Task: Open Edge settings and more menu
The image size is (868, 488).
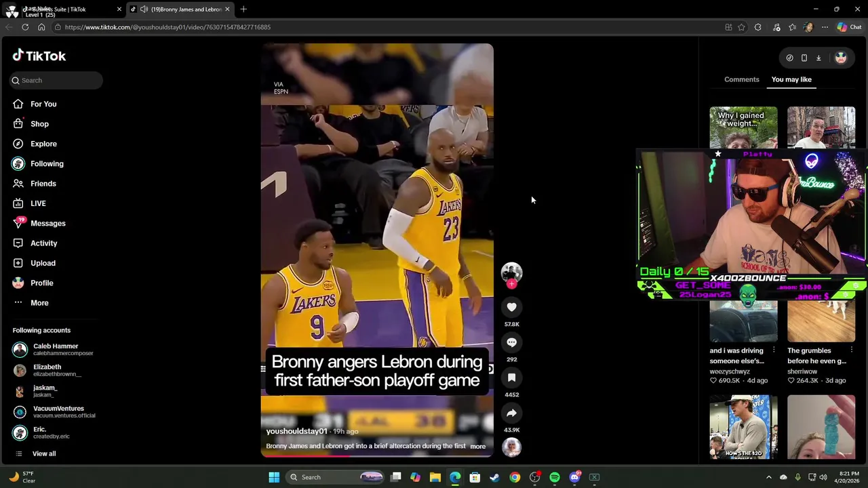Action: [825, 27]
